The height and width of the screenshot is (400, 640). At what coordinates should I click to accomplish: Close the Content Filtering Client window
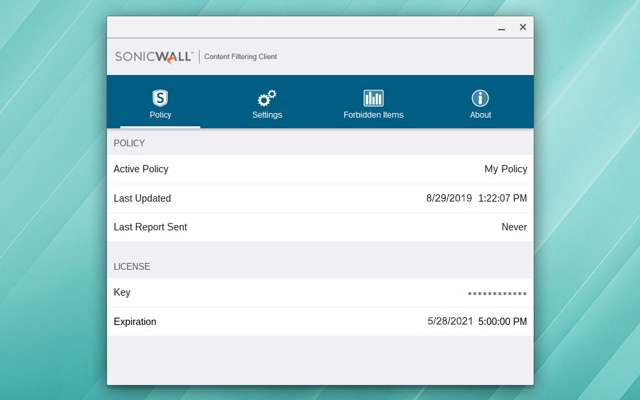523,27
